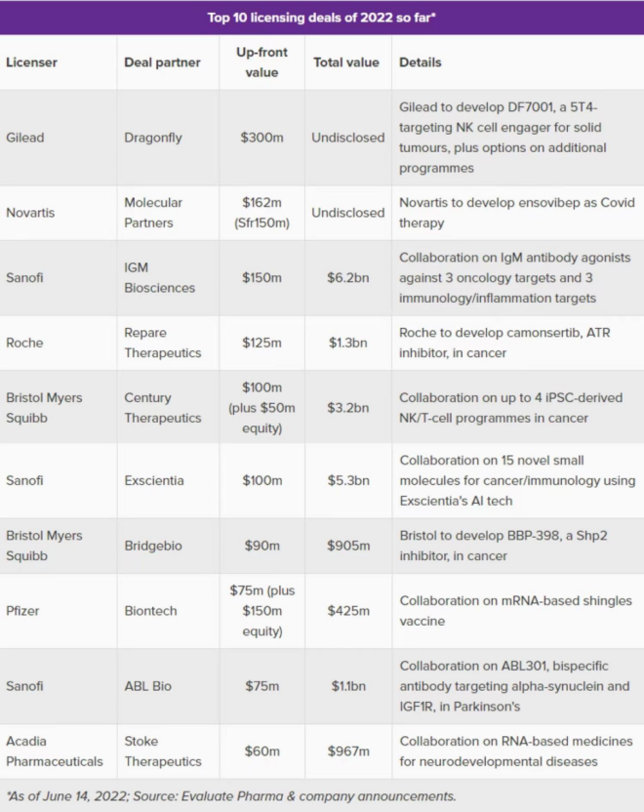This screenshot has height=812, width=644.
Task: Click the Pfizer licenser cell
Action: 23,611
